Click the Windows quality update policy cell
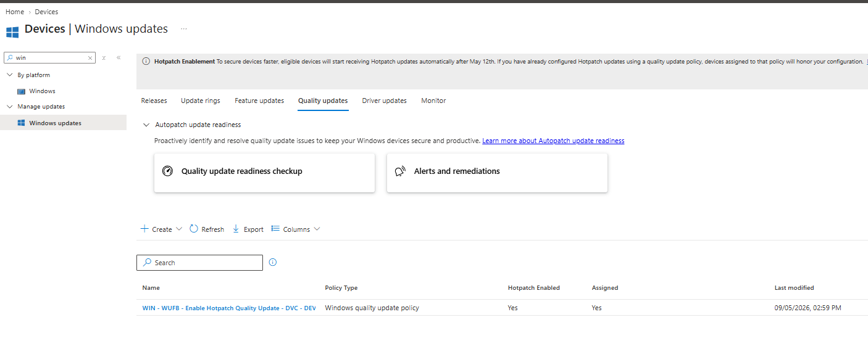868x362 pixels. (372, 308)
